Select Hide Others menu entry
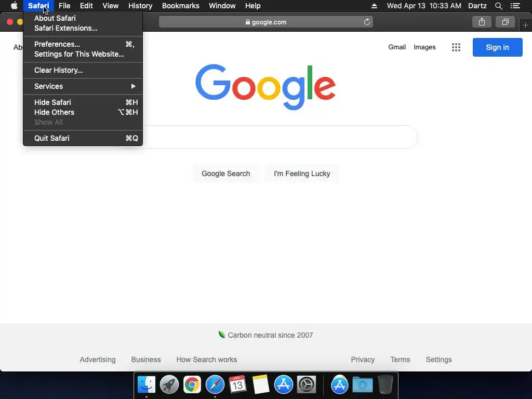Screen dimensions: 532x399 click(x=83, y=112)
